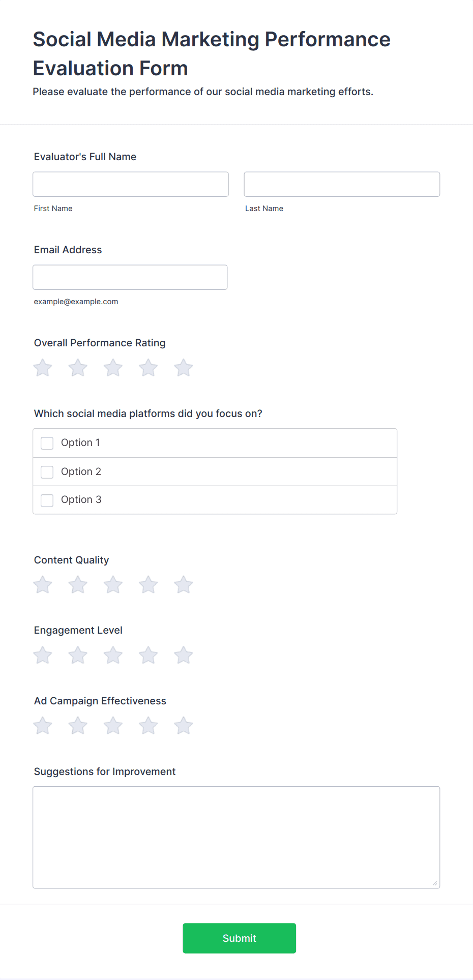
Task: Give Overall Performance Rating five stars
Action: (x=184, y=368)
